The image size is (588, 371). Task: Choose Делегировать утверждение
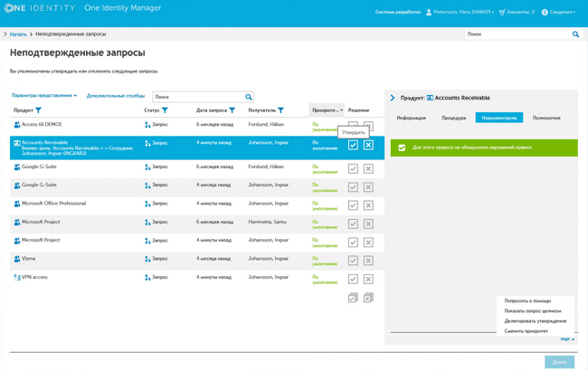[536, 321]
